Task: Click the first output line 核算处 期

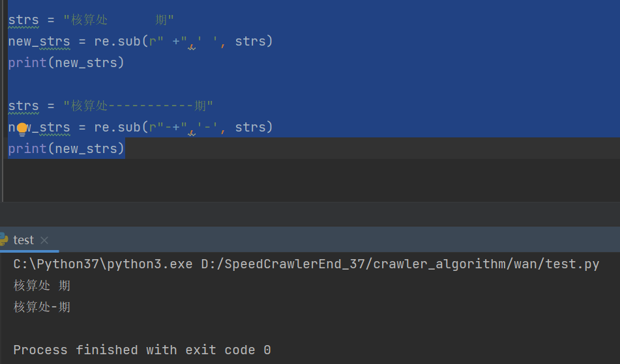Action: coord(42,285)
